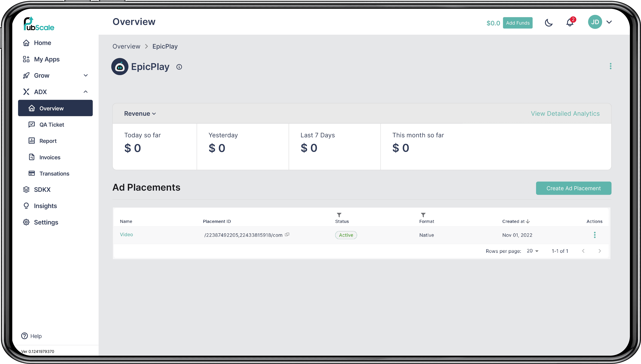Click the Last 7 Days revenue value
The image size is (641, 364).
tap(309, 148)
